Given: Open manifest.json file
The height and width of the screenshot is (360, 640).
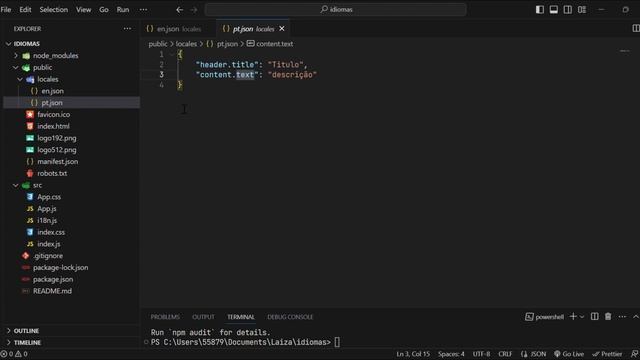Looking at the screenshot, I should click(58, 162).
